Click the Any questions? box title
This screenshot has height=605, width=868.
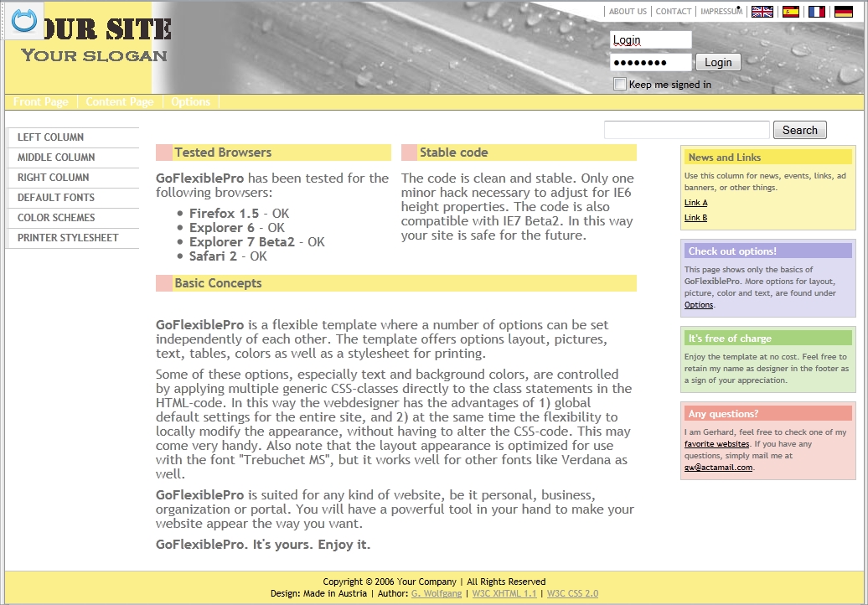pyautogui.click(x=724, y=414)
